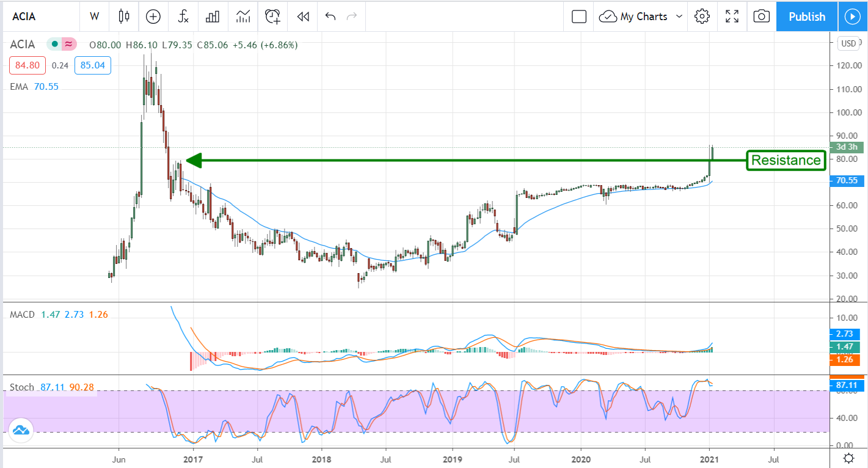868x468 pixels.
Task: Click the USD currency label
Action: coord(848,43)
